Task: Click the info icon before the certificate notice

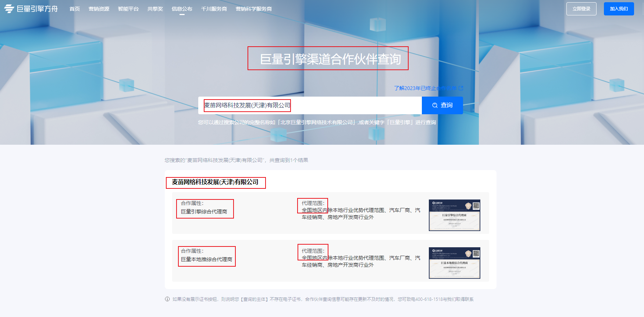Action: click(167, 299)
